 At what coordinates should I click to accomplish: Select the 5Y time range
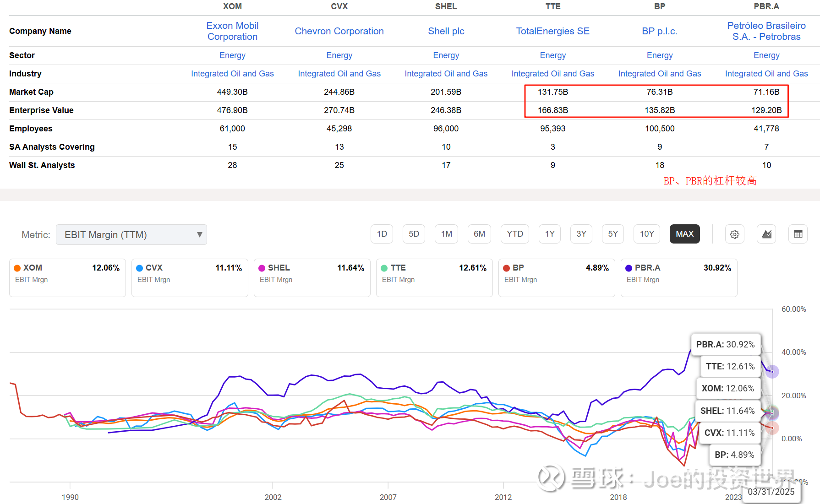(x=613, y=234)
